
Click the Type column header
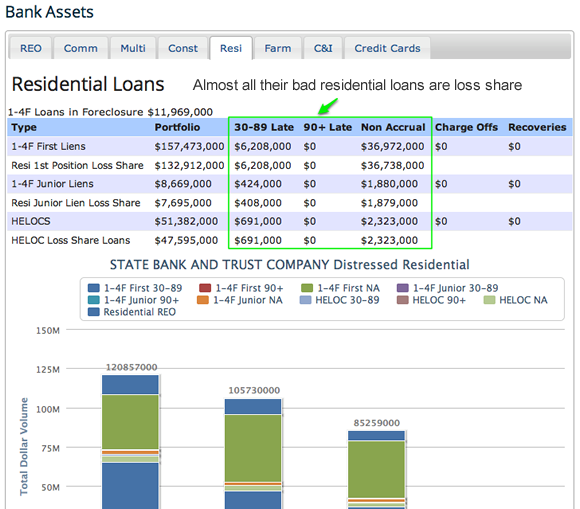pos(24,127)
